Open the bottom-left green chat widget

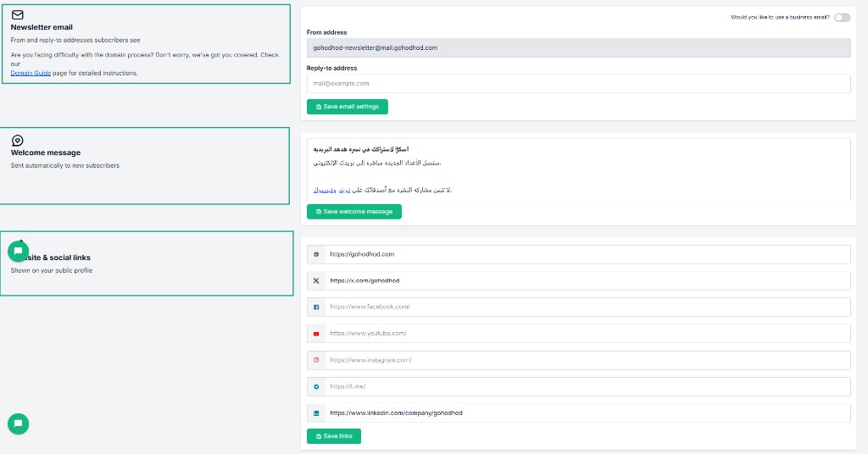(x=19, y=424)
